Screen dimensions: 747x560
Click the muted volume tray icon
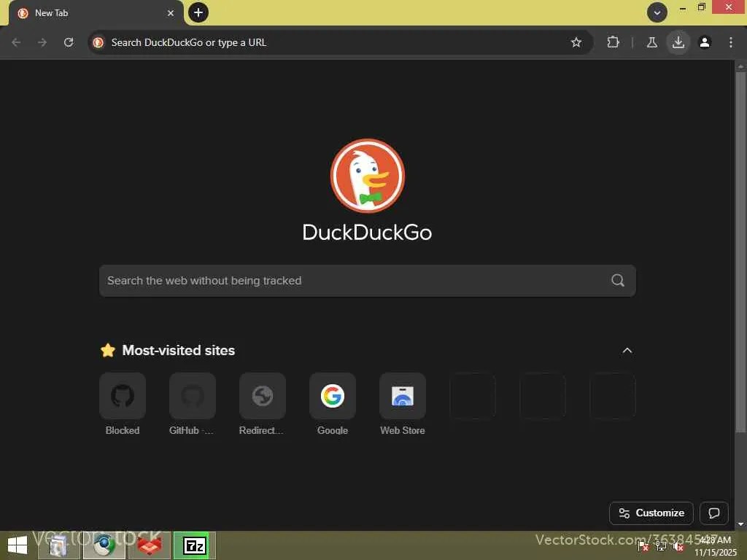pos(678,546)
